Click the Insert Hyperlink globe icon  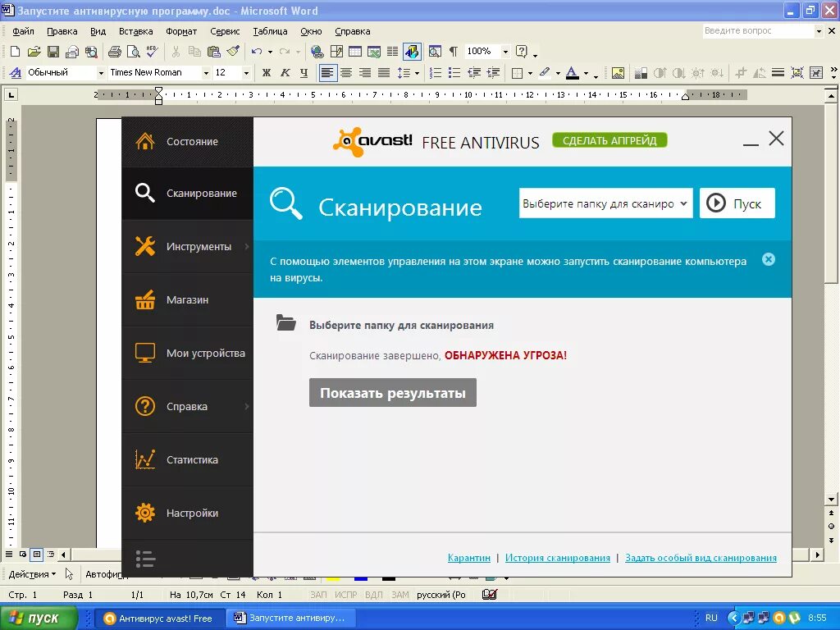tap(317, 52)
